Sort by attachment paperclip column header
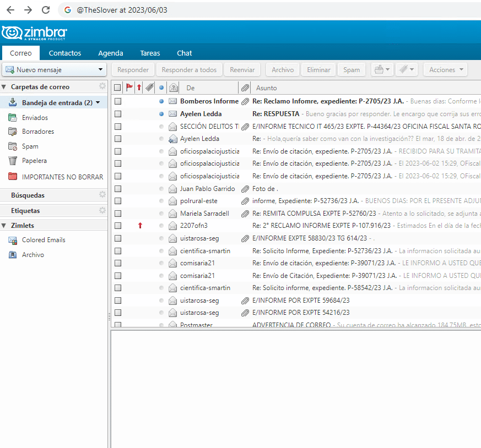 pos(245,88)
